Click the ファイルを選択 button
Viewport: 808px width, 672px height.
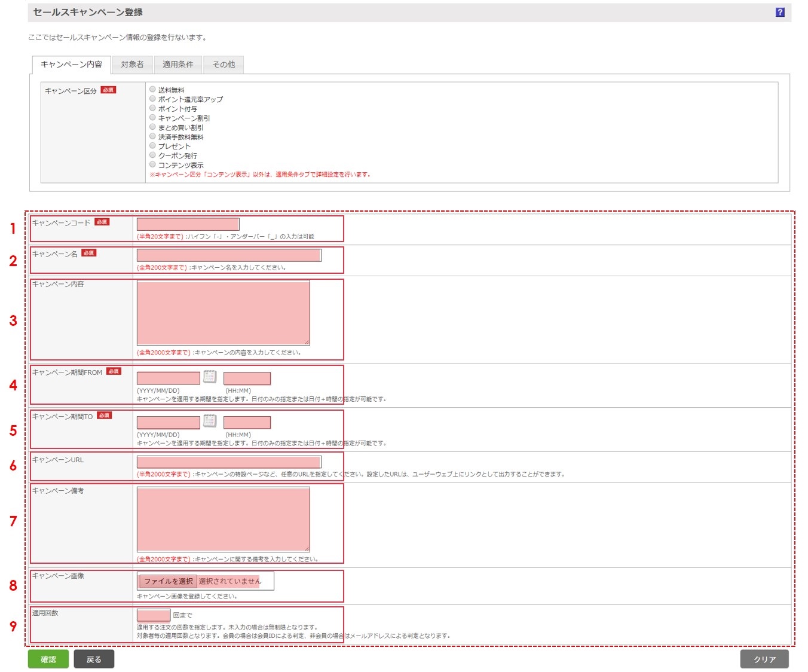pyautogui.click(x=168, y=581)
